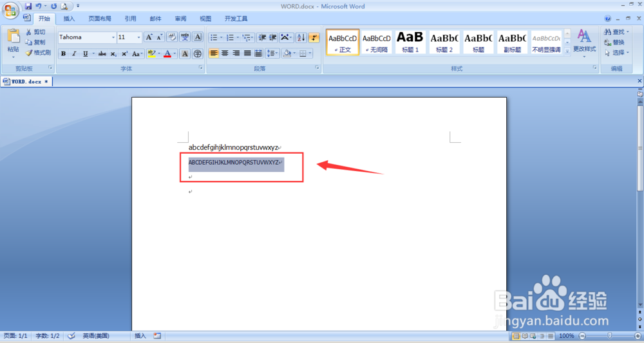This screenshot has height=343, width=644.
Task: Grow the font size with the large A button
Action: (x=149, y=37)
